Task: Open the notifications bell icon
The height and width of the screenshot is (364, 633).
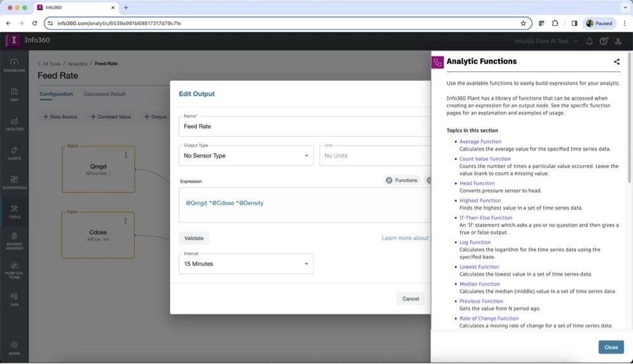Action: coord(589,41)
